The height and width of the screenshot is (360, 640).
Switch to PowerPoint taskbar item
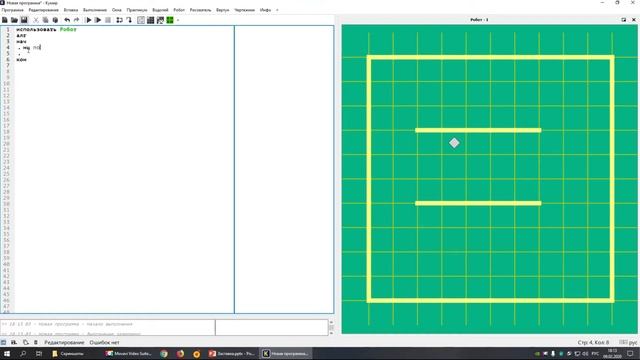click(232, 353)
